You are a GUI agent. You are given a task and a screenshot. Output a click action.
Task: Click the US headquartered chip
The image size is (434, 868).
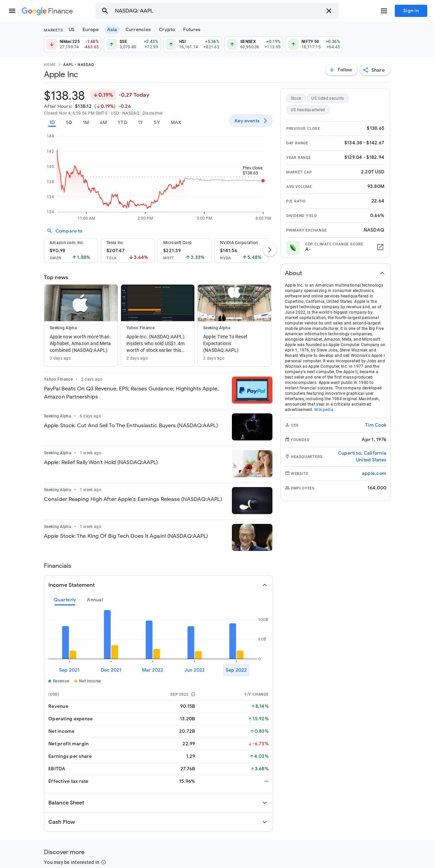pos(308,110)
